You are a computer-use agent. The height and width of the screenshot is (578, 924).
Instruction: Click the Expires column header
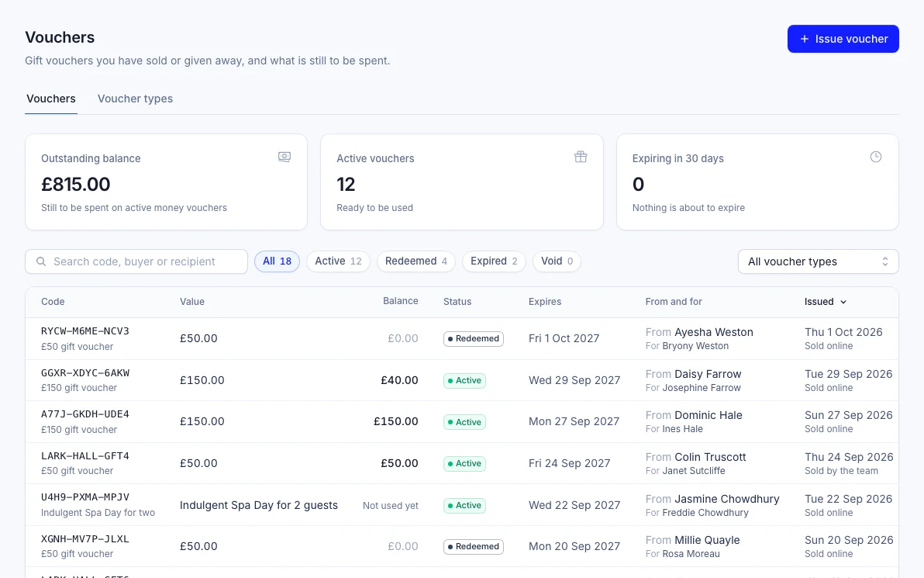tap(545, 301)
